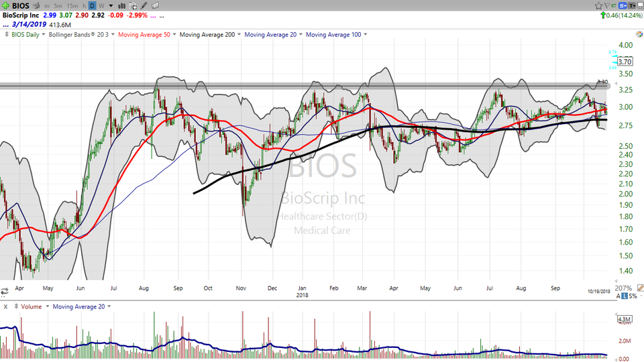Click the flag symbol icon
The height and width of the screenshot is (362, 644).
(x=606, y=5)
